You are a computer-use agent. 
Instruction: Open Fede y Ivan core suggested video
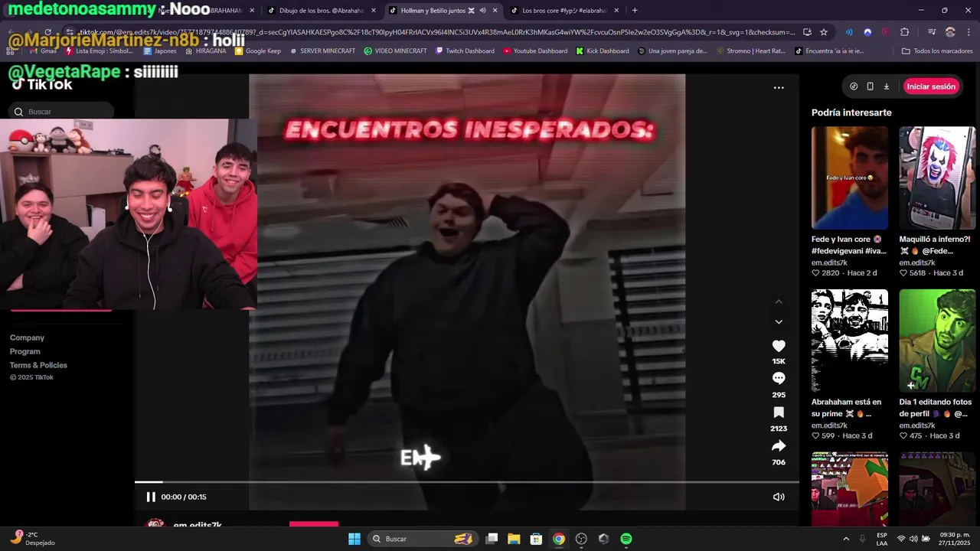click(x=850, y=178)
